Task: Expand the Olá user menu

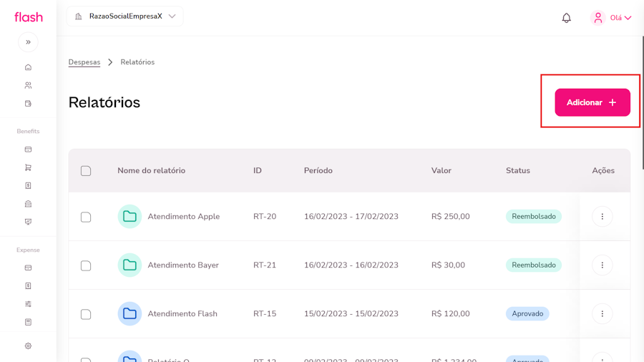Action: tap(612, 18)
